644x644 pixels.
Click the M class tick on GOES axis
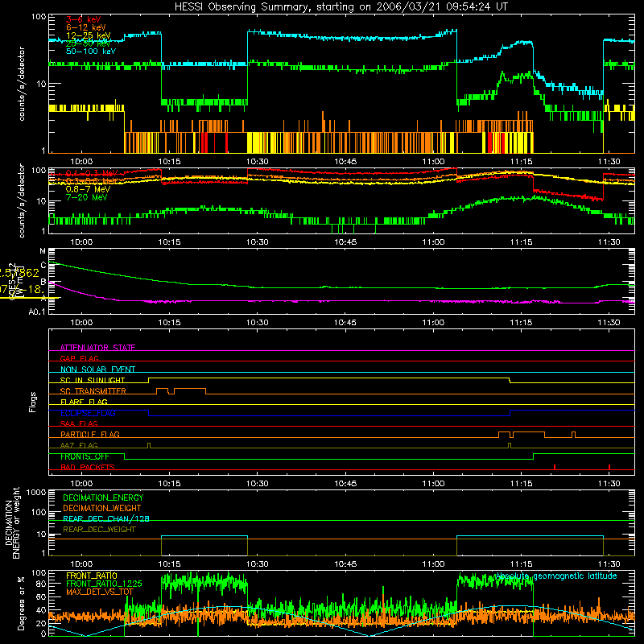pos(43,251)
